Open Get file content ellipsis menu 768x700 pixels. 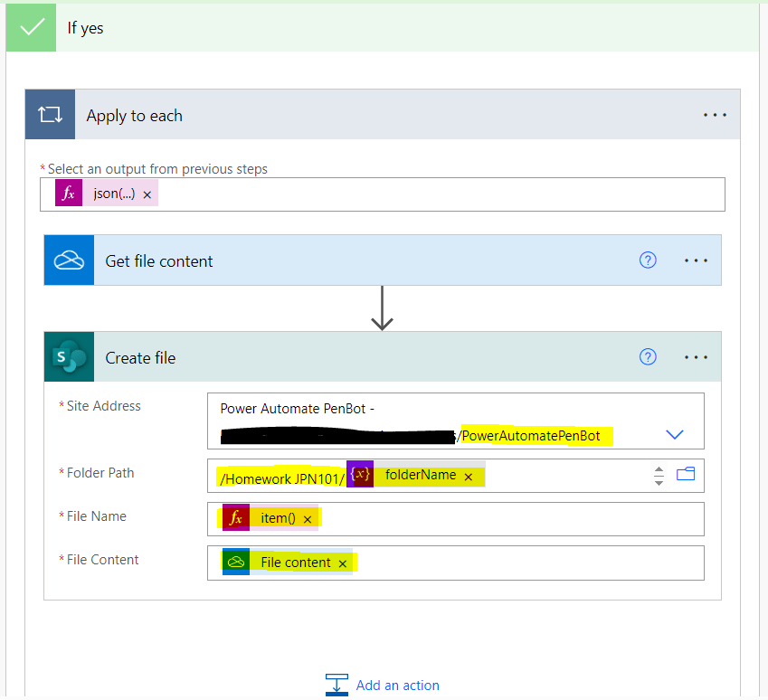pos(696,260)
